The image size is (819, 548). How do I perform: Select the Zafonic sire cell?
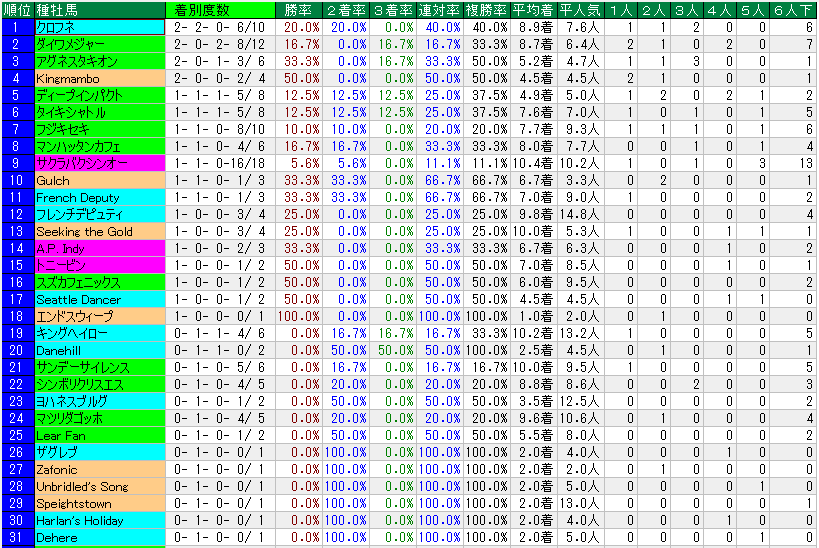tap(100, 469)
